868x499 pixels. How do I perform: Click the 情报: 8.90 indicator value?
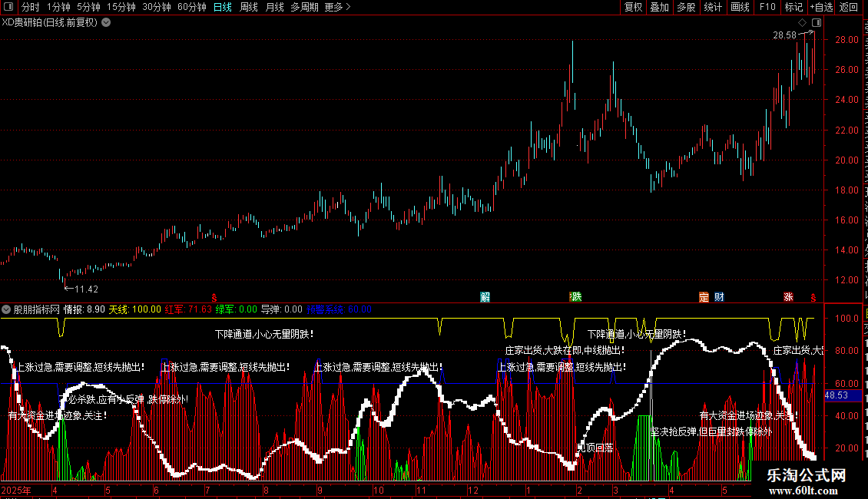[x=84, y=309]
